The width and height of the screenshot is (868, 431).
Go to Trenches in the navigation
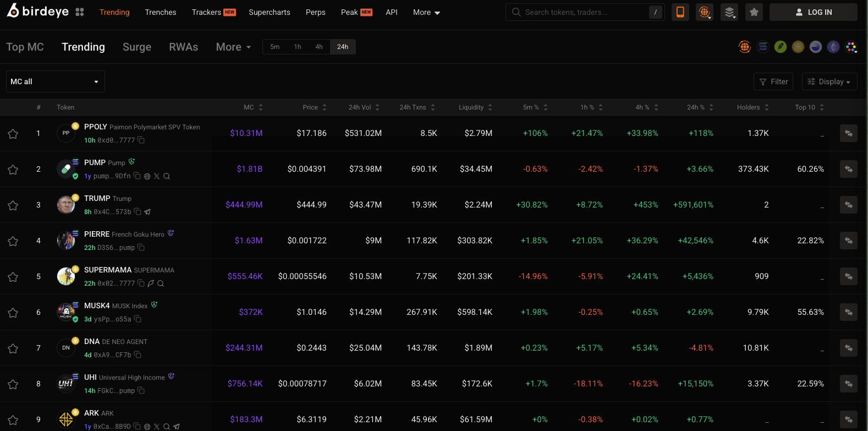click(161, 12)
